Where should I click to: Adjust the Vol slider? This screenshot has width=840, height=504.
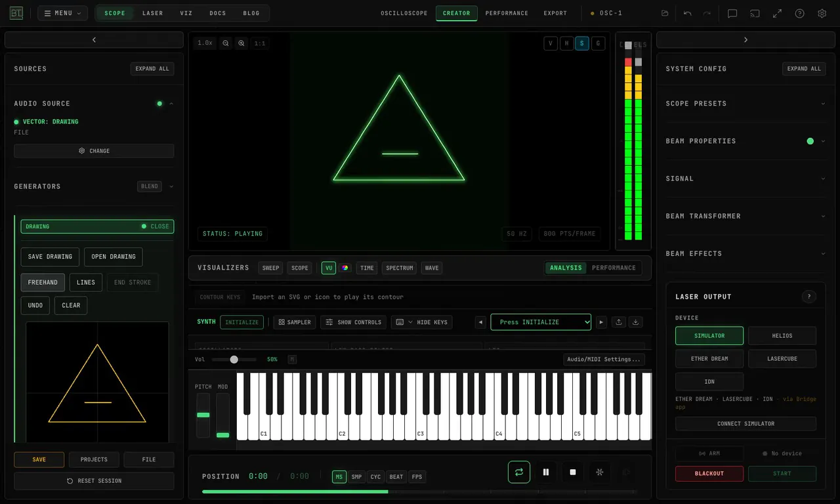pos(234,360)
